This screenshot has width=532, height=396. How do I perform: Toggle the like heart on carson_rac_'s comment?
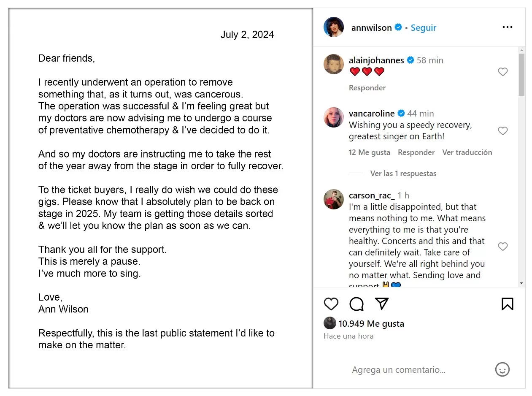click(503, 247)
